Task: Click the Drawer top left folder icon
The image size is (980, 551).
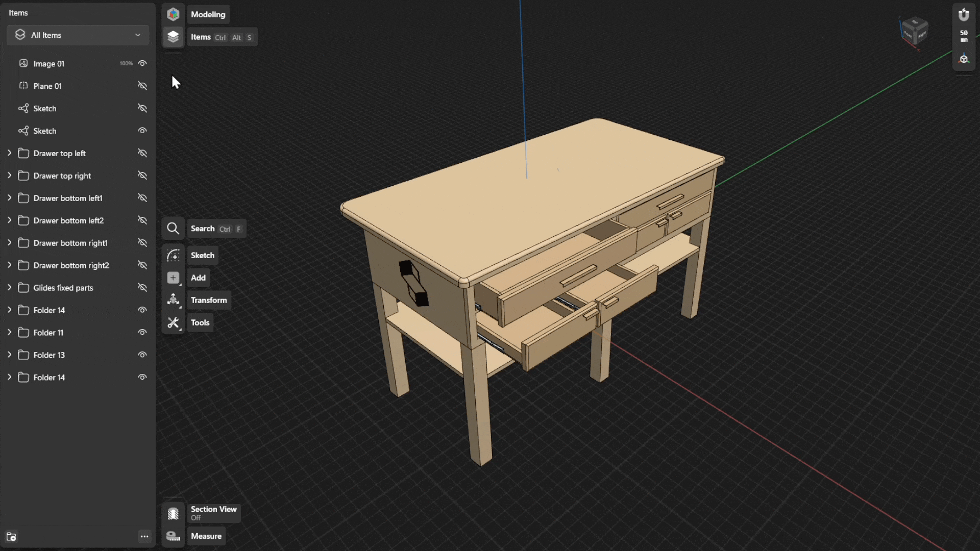Action: pyautogui.click(x=23, y=153)
